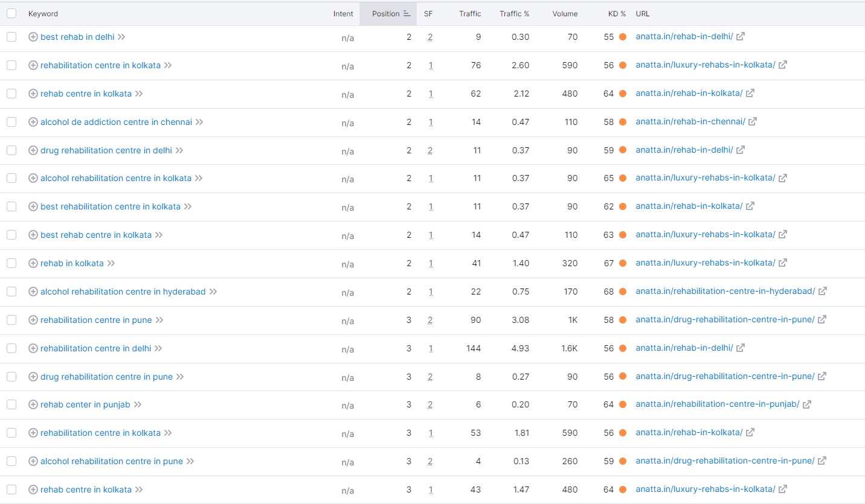Click plus icon for 'best rehab centre in kolkata'
865x504 pixels.
pyautogui.click(x=33, y=235)
